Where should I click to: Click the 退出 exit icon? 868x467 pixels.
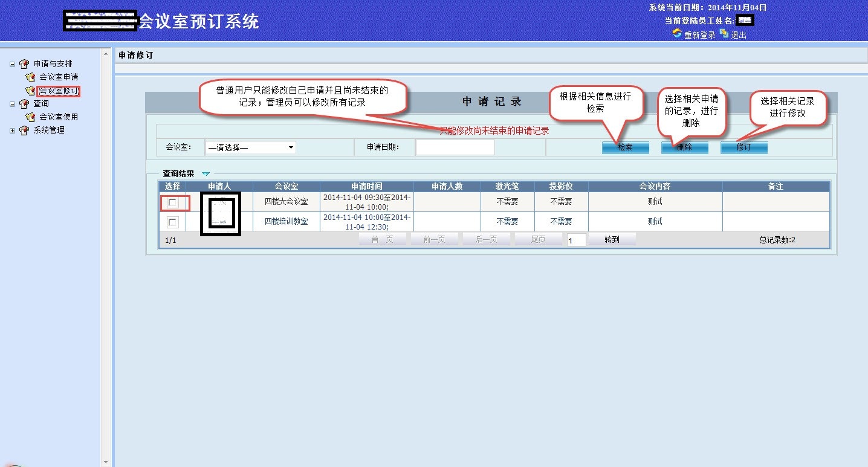724,34
